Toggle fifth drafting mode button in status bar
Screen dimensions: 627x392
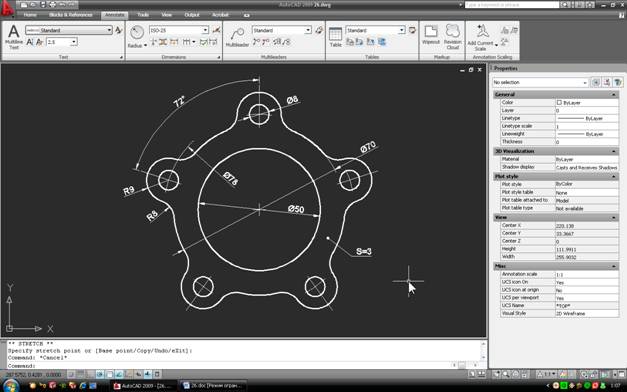point(109,374)
